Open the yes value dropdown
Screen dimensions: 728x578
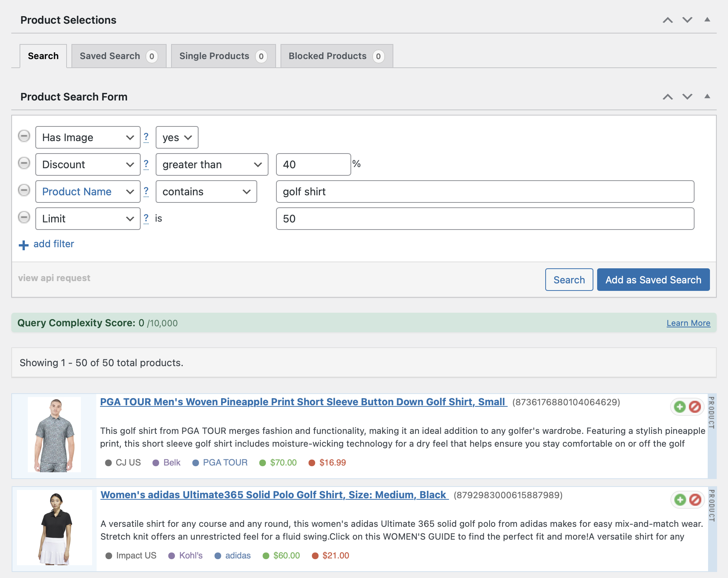point(177,137)
